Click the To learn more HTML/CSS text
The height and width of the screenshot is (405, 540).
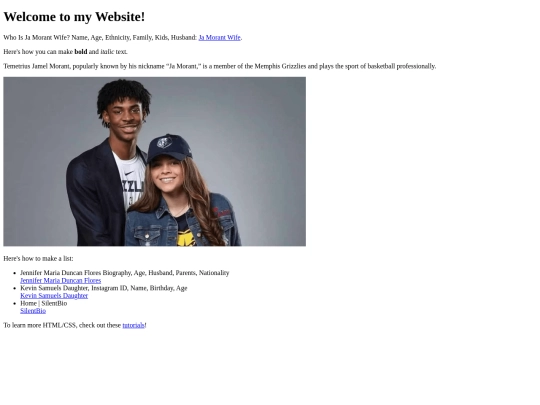[62, 325]
